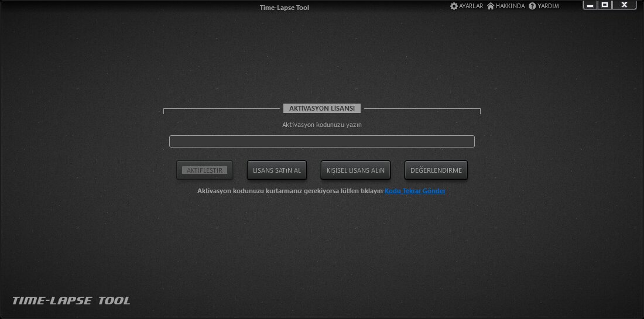Open YARDIM via the question mark icon
The image size is (644, 319).
tap(532, 6)
